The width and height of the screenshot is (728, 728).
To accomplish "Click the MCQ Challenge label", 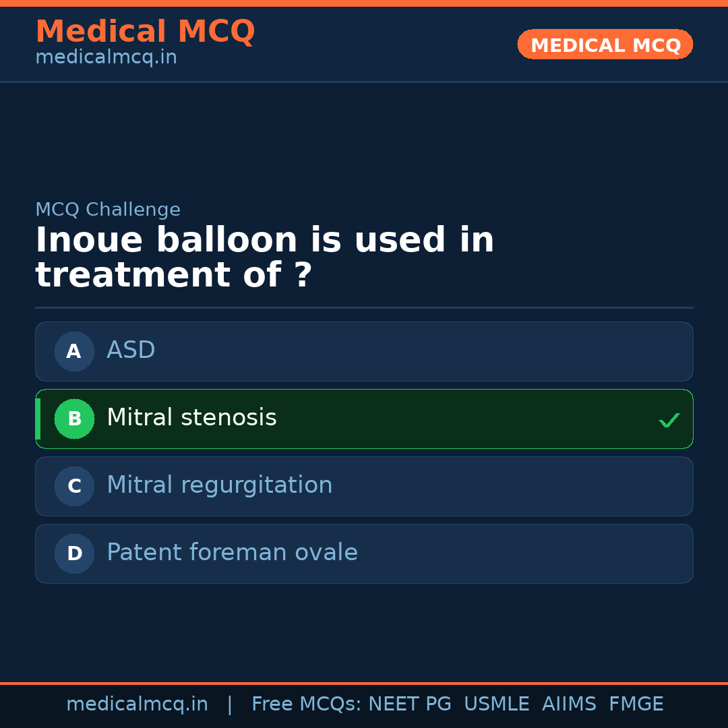I will click(x=108, y=210).
